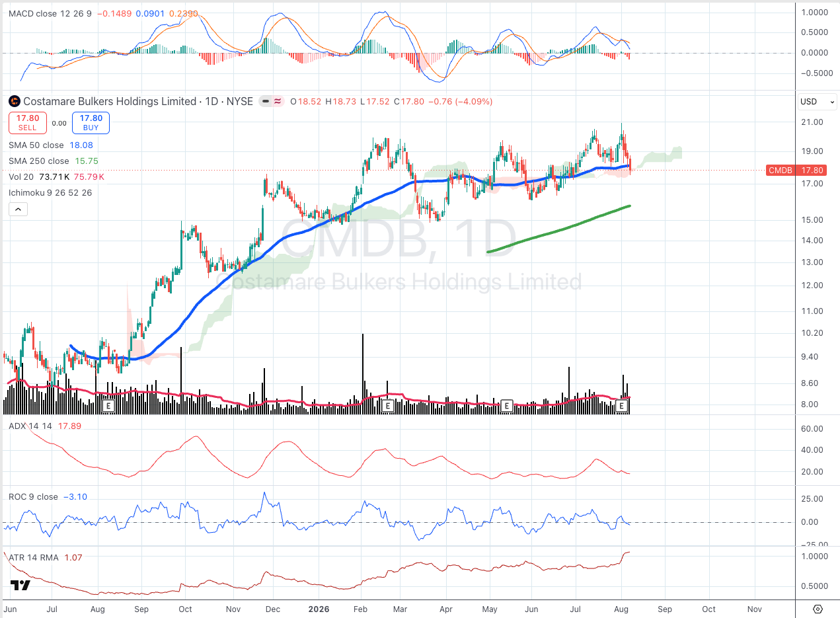Click the closing price C17.80 in the OHLC readout
The image size is (840, 618).
[x=410, y=101]
